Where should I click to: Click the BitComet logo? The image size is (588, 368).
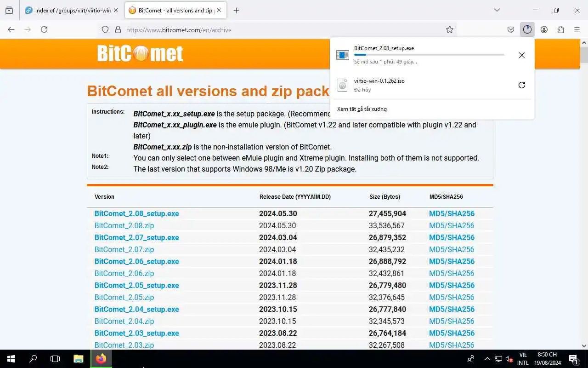[140, 54]
